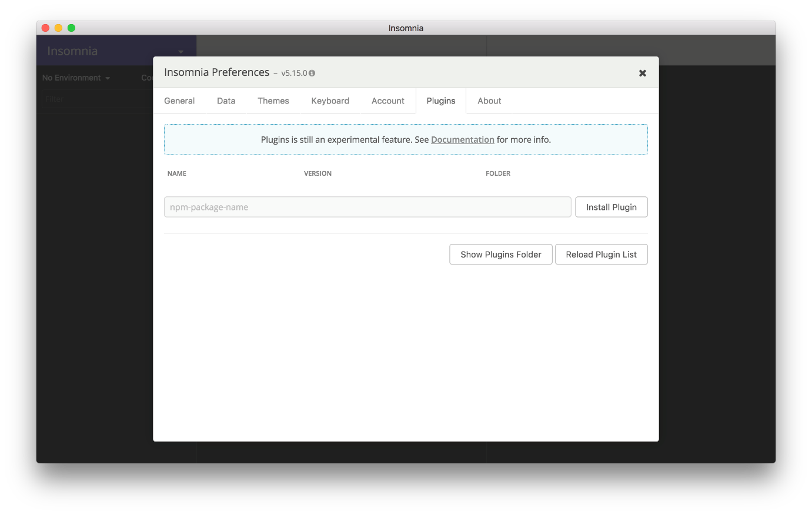Click the VERSION column header

[318, 173]
